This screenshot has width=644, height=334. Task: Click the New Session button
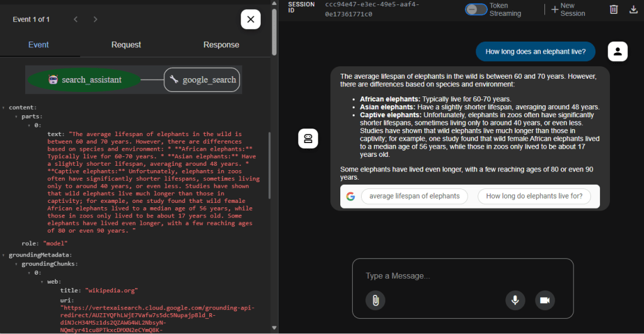tap(568, 9)
